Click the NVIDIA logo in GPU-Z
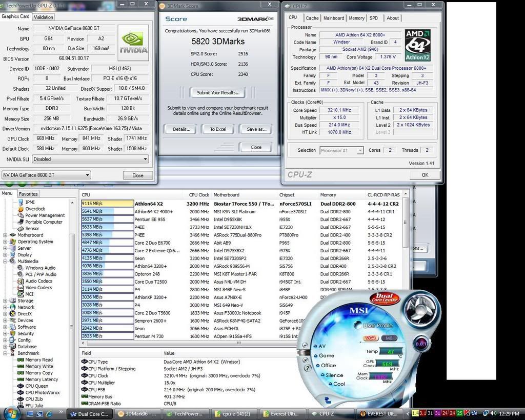525x420 pixels. 133,43
